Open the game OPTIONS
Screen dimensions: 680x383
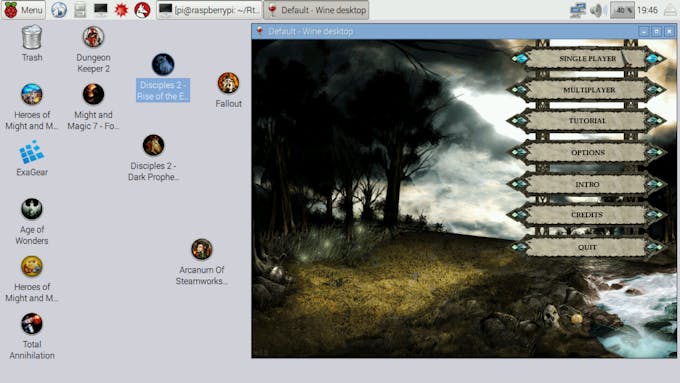point(588,152)
